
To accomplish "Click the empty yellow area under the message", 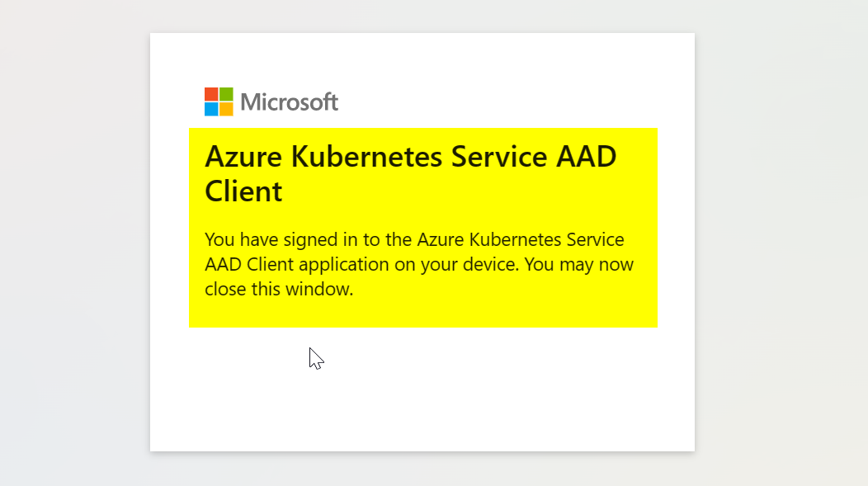I will point(423,314).
